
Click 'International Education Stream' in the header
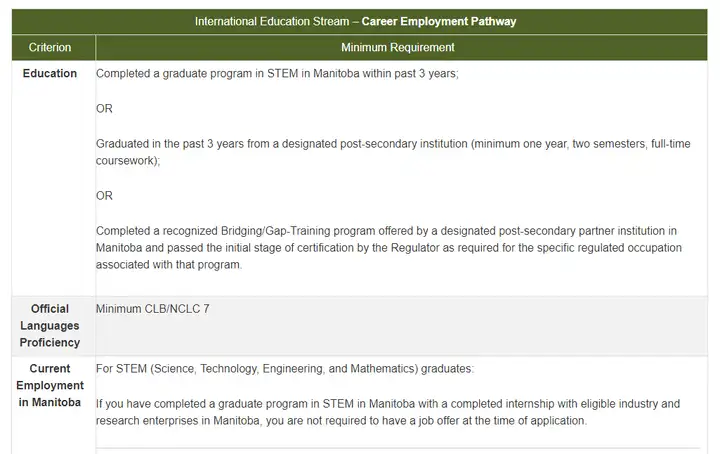tap(272, 22)
